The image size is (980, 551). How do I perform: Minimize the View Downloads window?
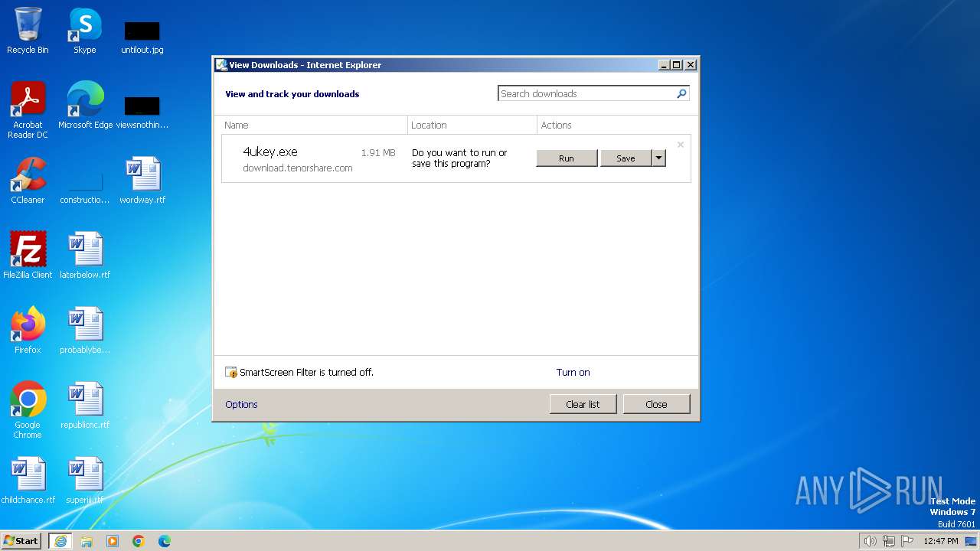665,65
